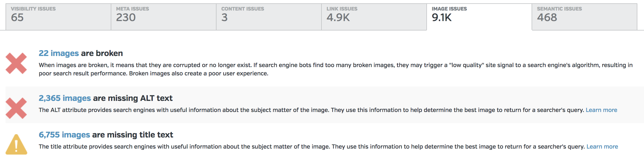The width and height of the screenshot is (644, 158).
Task: Switch to the Meta Issues tab
Action: pyautogui.click(x=163, y=17)
